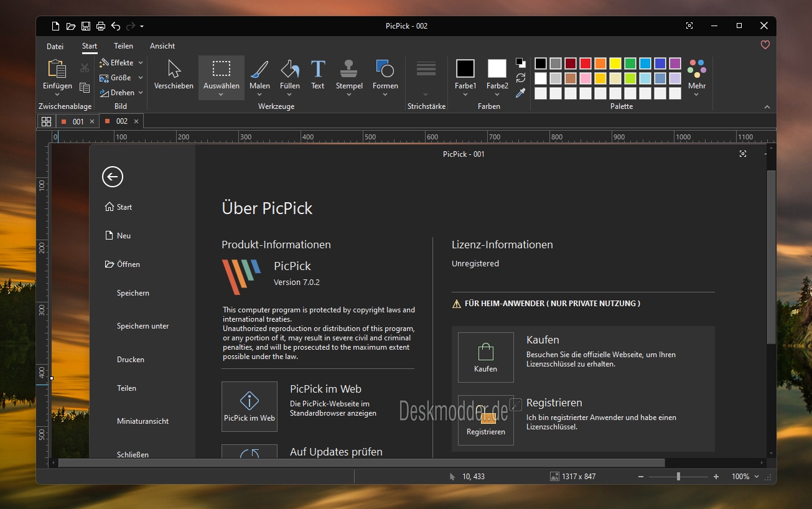The height and width of the screenshot is (509, 812).
Task: Click the scissors cut icon
Action: tap(85, 68)
